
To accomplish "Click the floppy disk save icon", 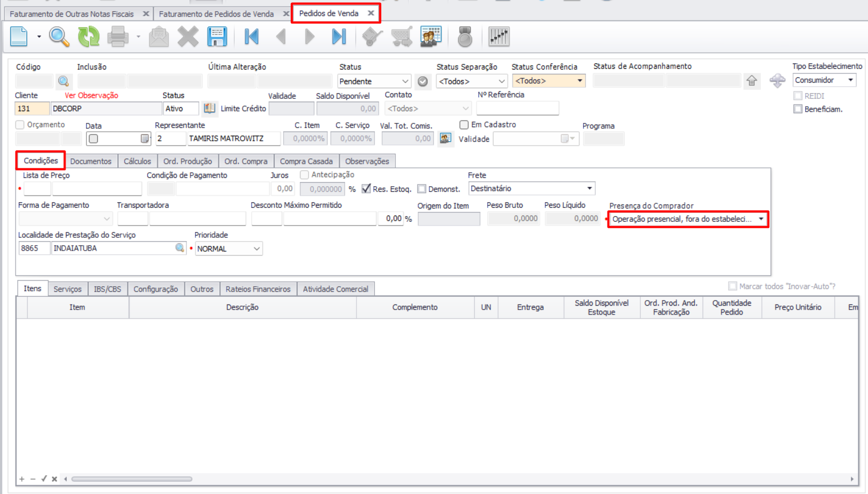I will 217,37.
